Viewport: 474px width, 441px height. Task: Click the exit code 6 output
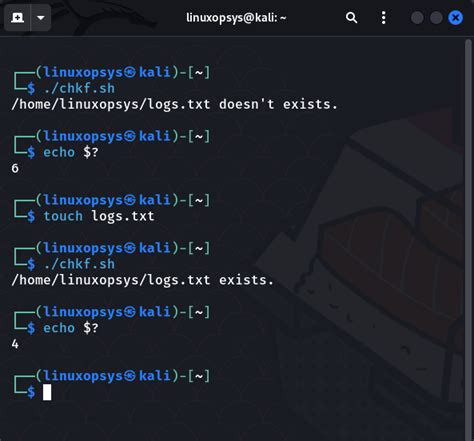[15, 168]
